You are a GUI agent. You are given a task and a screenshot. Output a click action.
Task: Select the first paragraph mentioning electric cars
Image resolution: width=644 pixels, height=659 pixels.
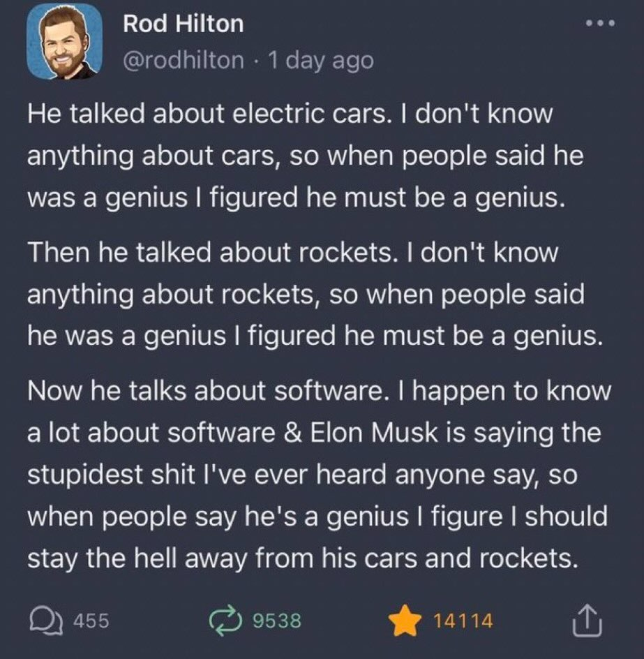pyautogui.click(x=305, y=157)
